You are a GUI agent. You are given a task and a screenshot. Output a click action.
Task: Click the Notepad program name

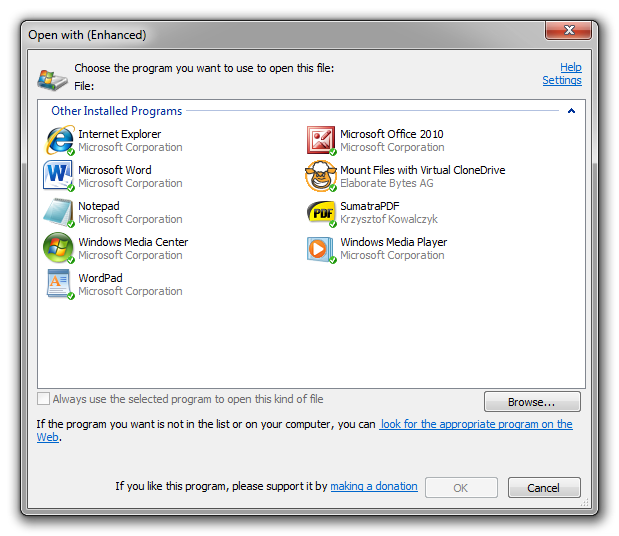click(x=99, y=206)
